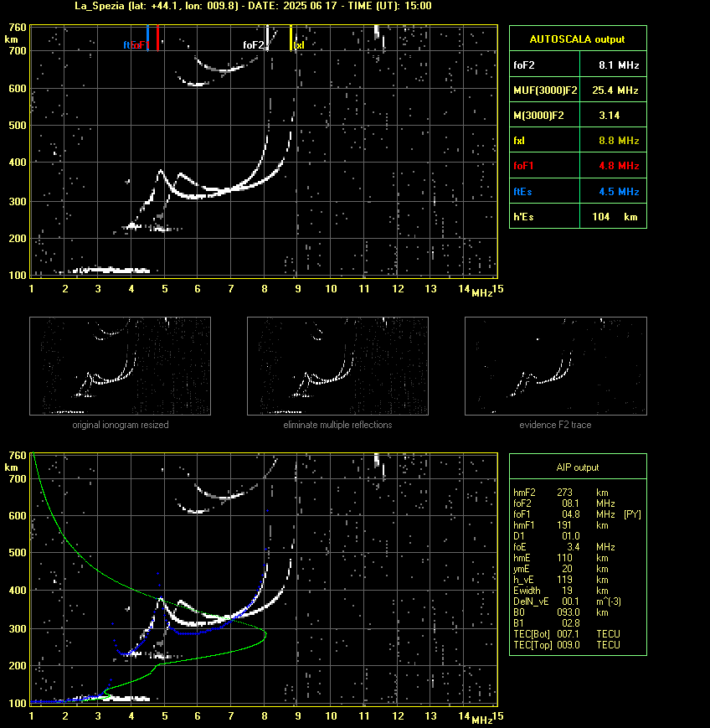
Task: Select the "MUF(3000)F2" label
Action: point(545,90)
